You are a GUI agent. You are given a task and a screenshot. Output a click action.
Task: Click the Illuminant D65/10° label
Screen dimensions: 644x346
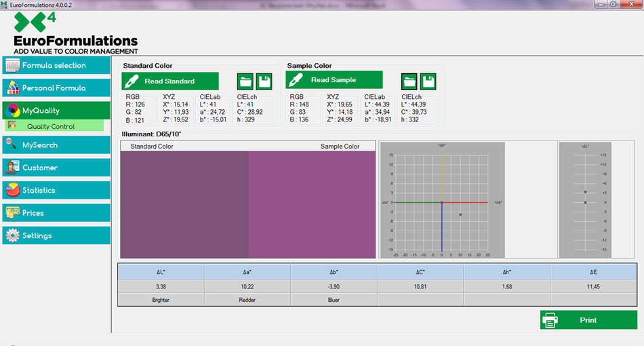tap(152, 134)
